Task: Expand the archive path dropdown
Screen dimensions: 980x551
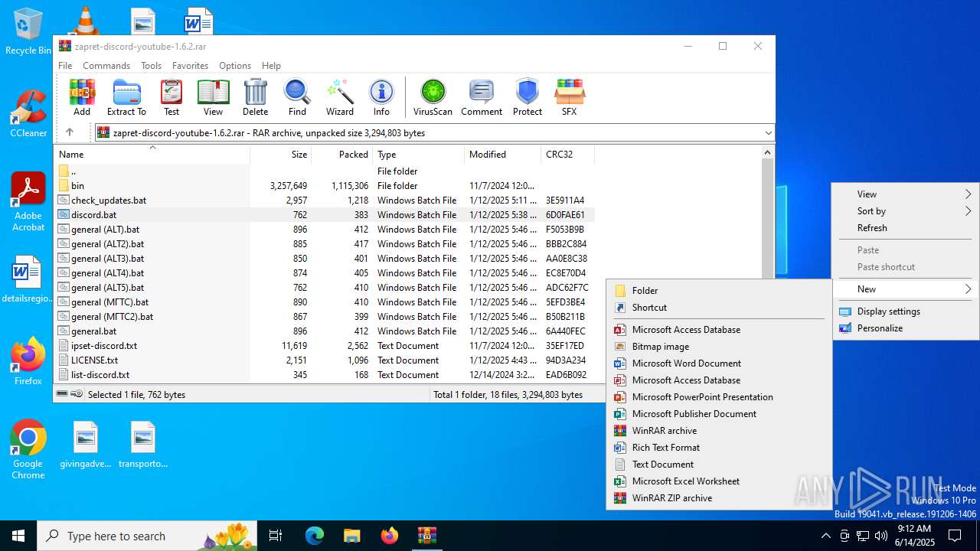Action: [768, 132]
